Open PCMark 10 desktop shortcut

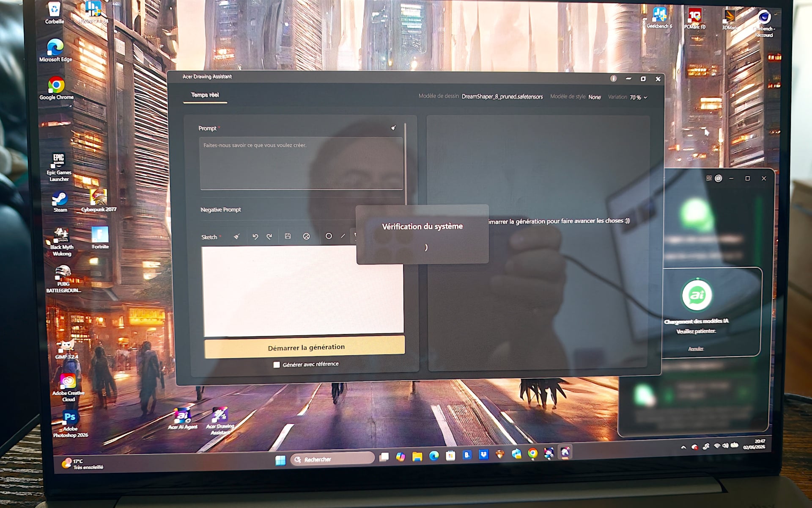coord(694,19)
